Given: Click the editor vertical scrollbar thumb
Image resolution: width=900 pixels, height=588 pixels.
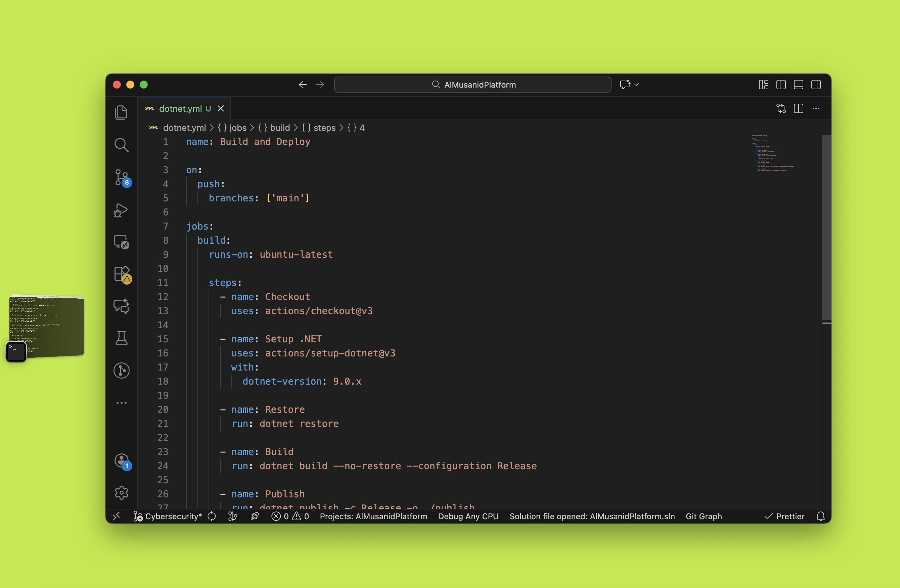Looking at the screenshot, I should click(x=826, y=227).
